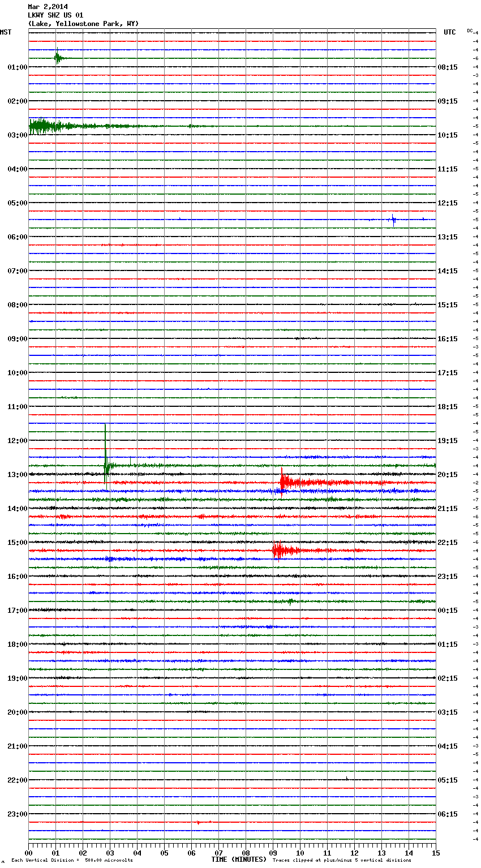Select the 10:15 UTC time label
The width and height of the screenshot is (481, 868).
448,135
